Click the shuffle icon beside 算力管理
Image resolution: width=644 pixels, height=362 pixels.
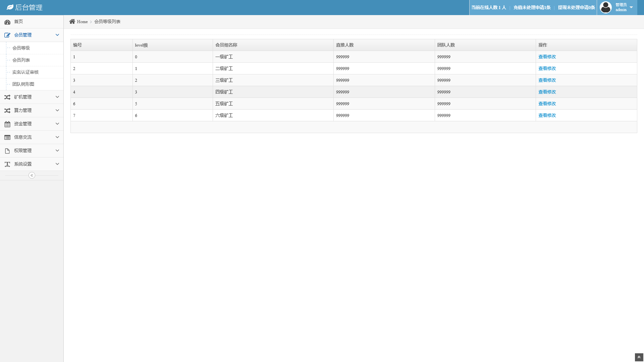7,111
